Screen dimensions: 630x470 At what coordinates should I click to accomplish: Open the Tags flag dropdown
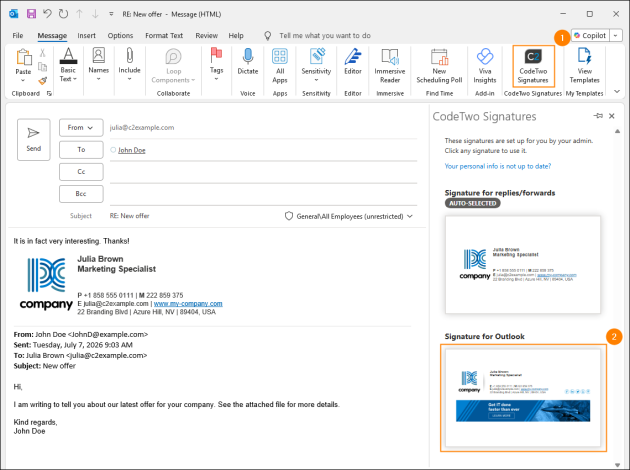[216, 64]
